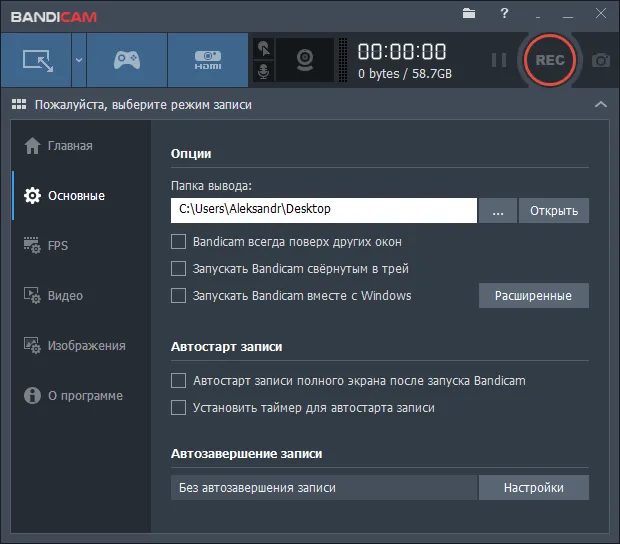Screen dimensions: 620x544
Task: Click the Без автозавершения записи field
Action: [324, 487]
